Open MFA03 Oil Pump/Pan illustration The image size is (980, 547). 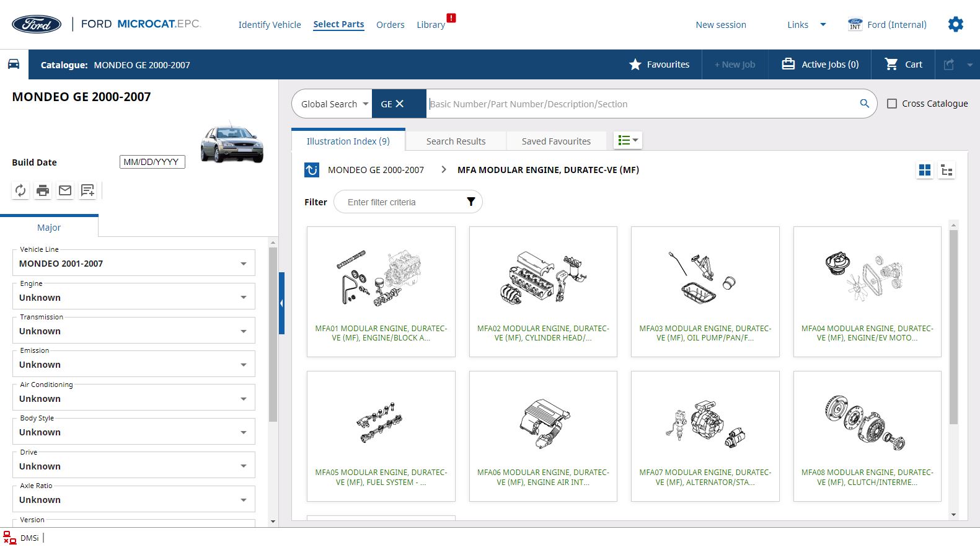[x=705, y=291]
